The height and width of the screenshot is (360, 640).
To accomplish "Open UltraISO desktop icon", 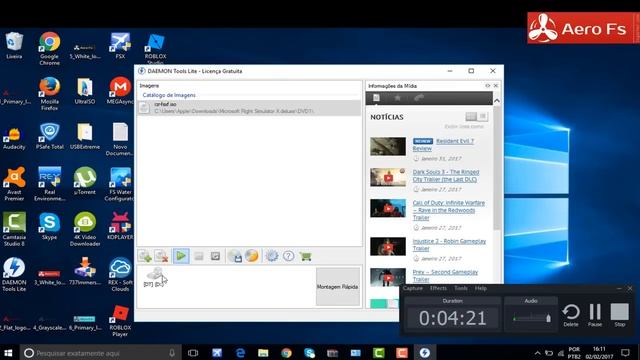I will (x=85, y=91).
